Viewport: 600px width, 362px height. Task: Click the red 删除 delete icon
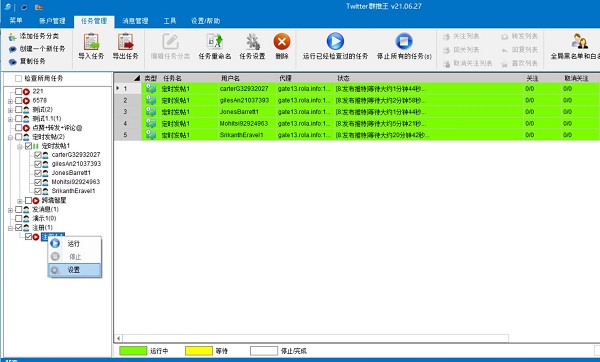tap(282, 42)
